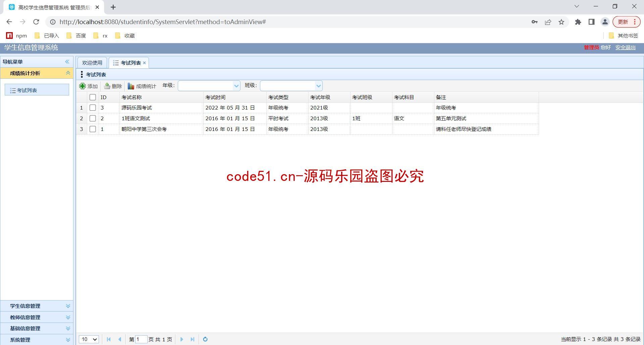Open the browser extensions puzzle icon
644x345 pixels.
tap(578, 22)
